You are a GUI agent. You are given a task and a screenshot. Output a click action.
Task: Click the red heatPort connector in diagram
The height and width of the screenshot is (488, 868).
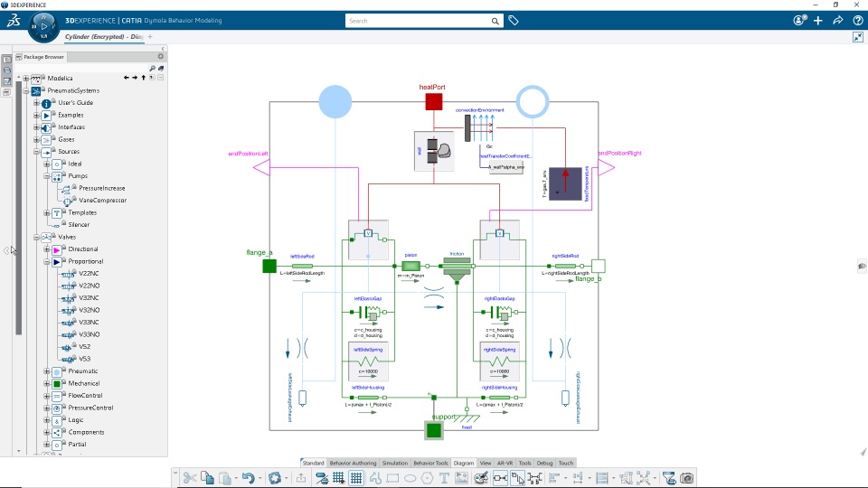tap(433, 102)
